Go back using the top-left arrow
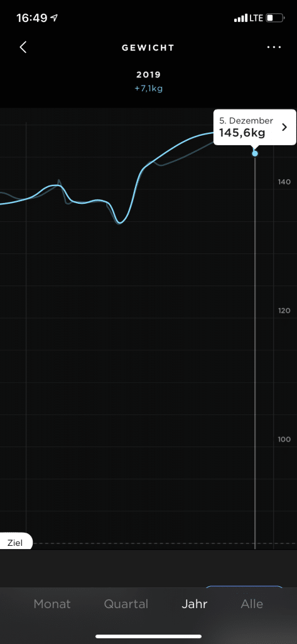 click(23, 47)
